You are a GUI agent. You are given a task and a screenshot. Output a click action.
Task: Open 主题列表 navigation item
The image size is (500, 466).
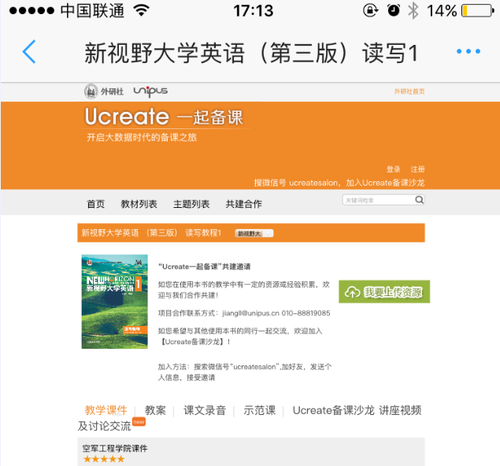[191, 204]
